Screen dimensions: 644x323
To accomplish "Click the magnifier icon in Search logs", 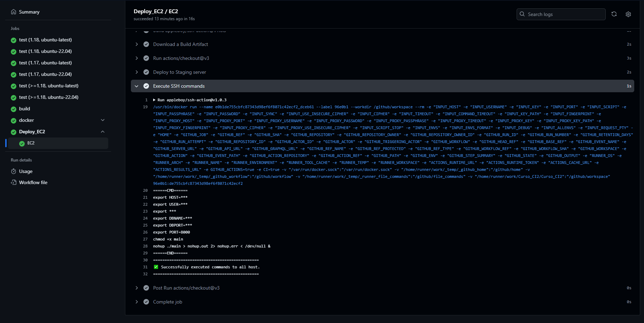I will coord(522,14).
